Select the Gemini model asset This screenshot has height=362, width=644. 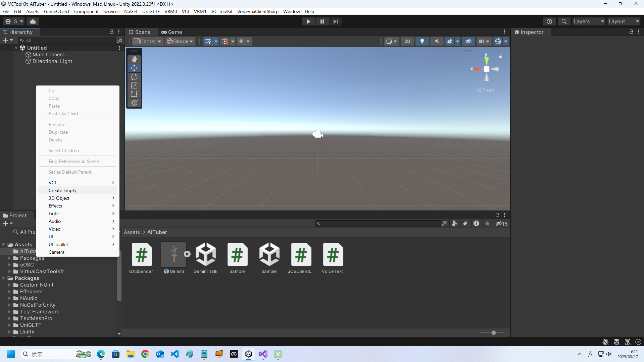[174, 258]
